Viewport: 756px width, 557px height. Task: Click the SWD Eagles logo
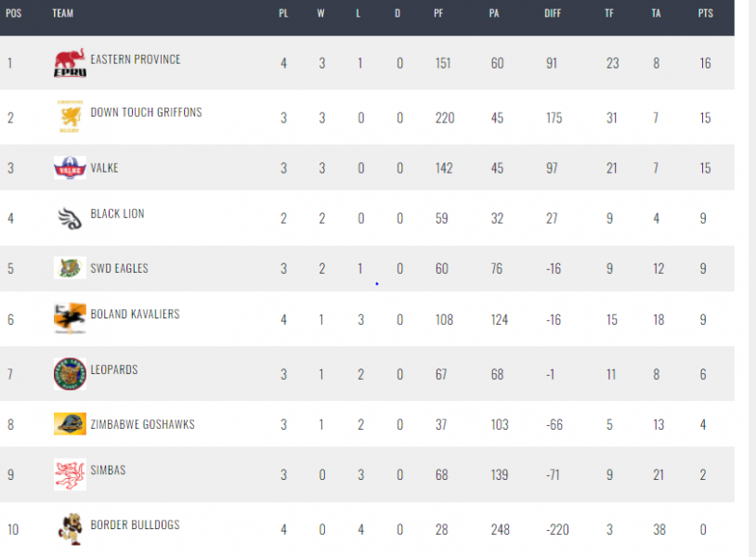(70, 268)
